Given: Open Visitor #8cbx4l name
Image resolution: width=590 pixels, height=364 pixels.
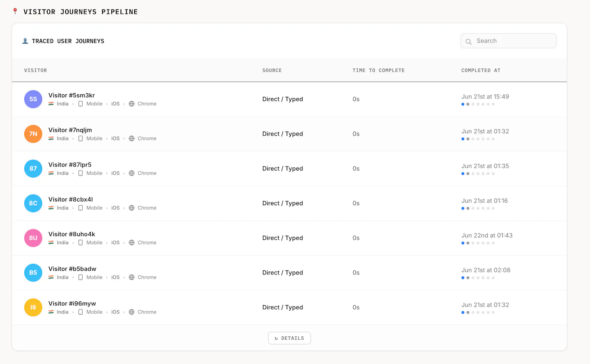Looking at the screenshot, I should point(70,199).
